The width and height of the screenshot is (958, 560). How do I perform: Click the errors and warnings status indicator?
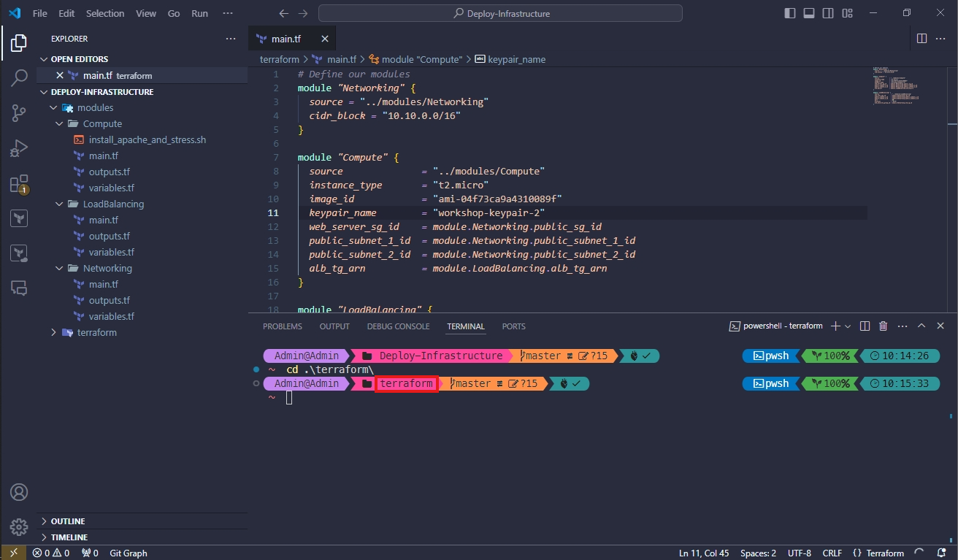[51, 553]
